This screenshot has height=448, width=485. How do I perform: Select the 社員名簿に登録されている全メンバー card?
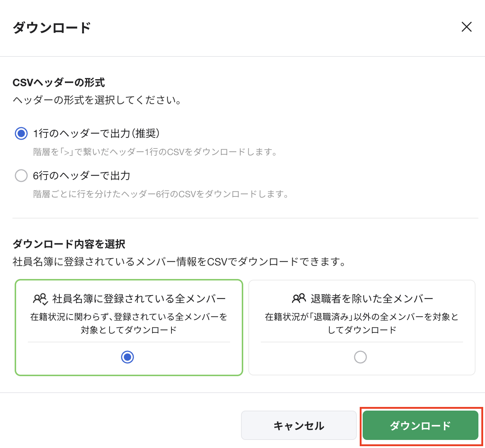[129, 327]
